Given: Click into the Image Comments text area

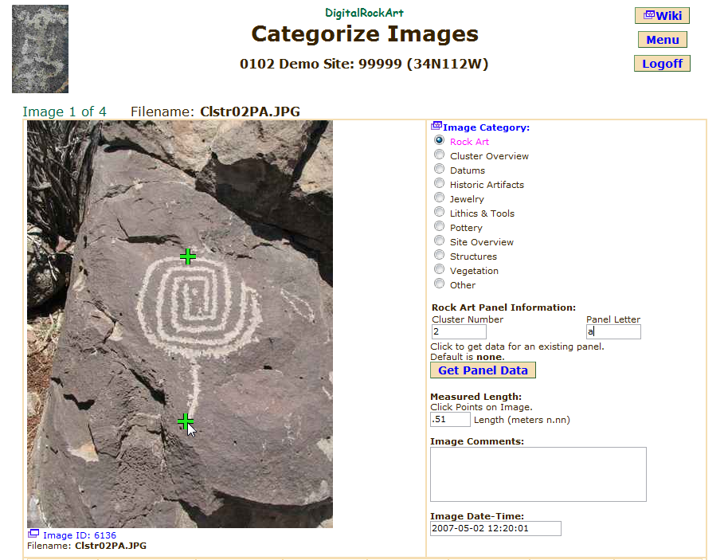Looking at the screenshot, I should coord(538,474).
